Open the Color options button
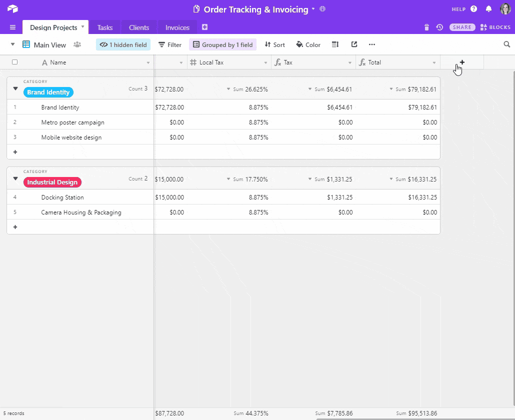Screen dimensions: 515x420 pyautogui.click(x=308, y=45)
